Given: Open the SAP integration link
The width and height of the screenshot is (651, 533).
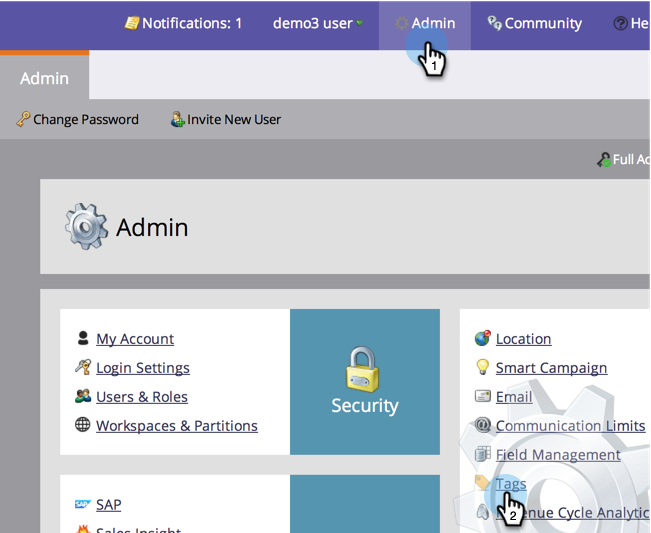Looking at the screenshot, I should [x=108, y=505].
